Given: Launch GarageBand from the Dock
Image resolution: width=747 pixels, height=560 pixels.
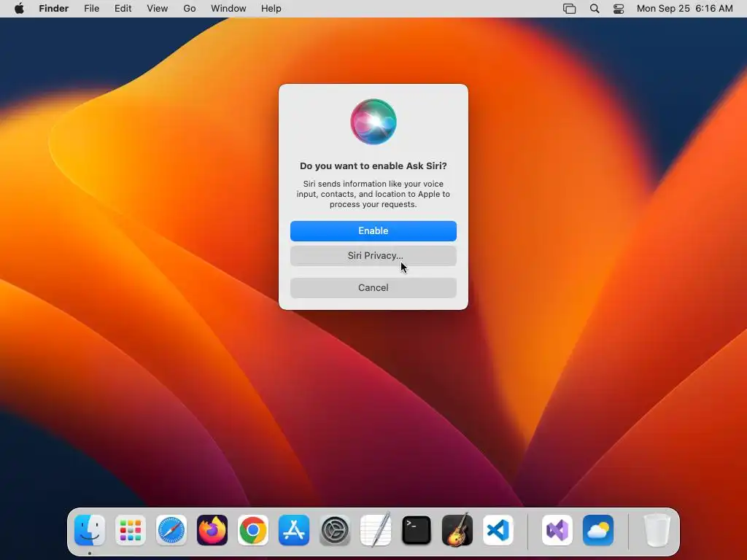Looking at the screenshot, I should tap(457, 529).
